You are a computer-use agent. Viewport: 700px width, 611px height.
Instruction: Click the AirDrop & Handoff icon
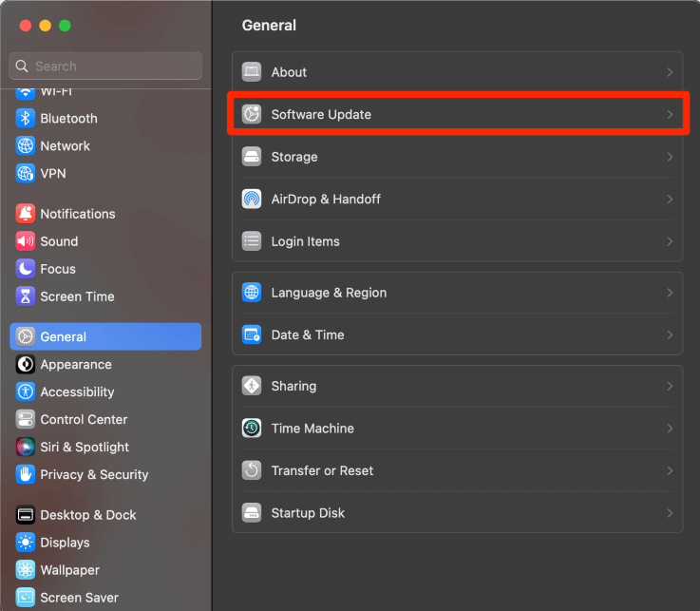[x=252, y=200]
